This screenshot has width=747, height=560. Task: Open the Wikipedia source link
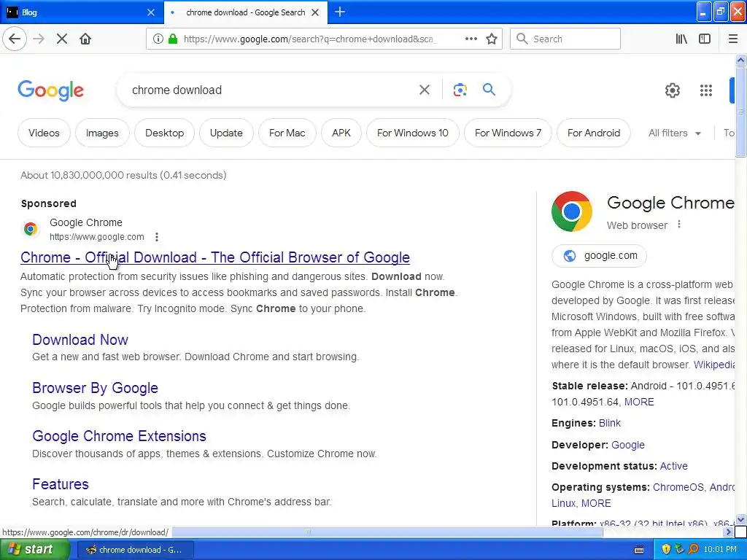[x=714, y=365]
